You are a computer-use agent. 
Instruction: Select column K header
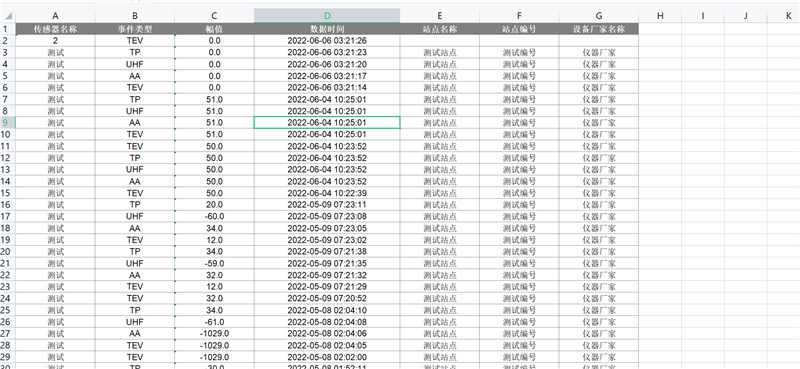(x=788, y=16)
